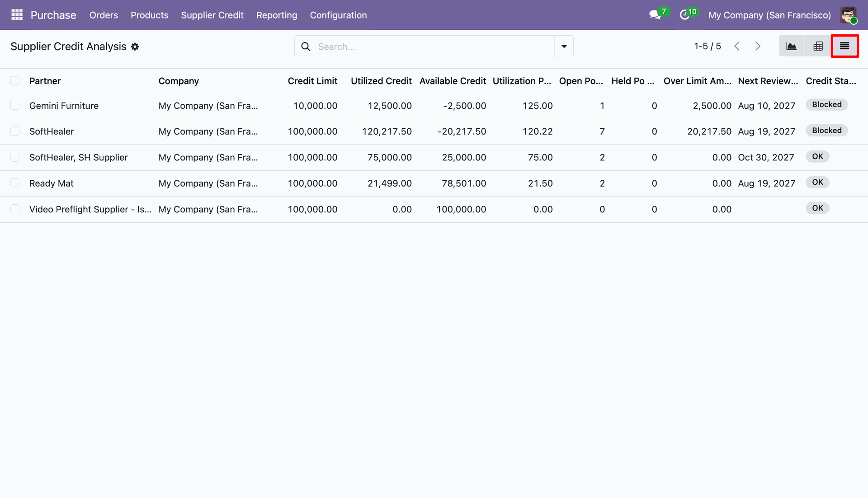
Task: Sort by the Available Credit column header
Action: coord(453,81)
